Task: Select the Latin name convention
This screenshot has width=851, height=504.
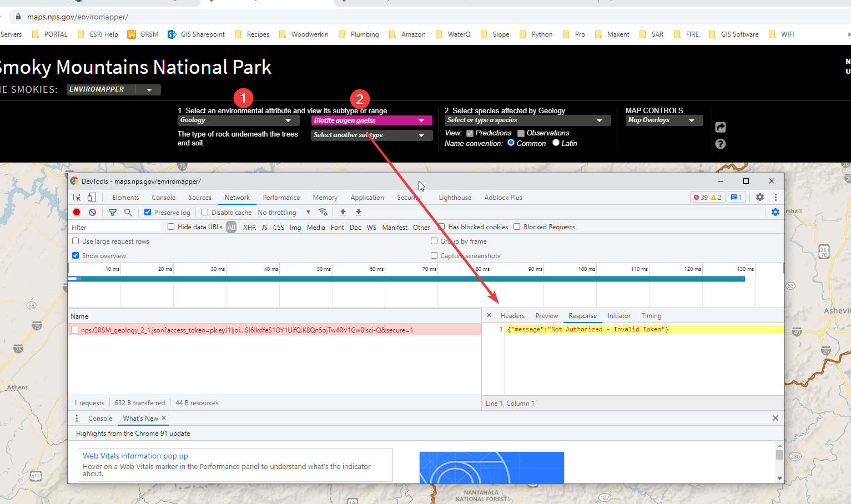Action: tap(556, 143)
